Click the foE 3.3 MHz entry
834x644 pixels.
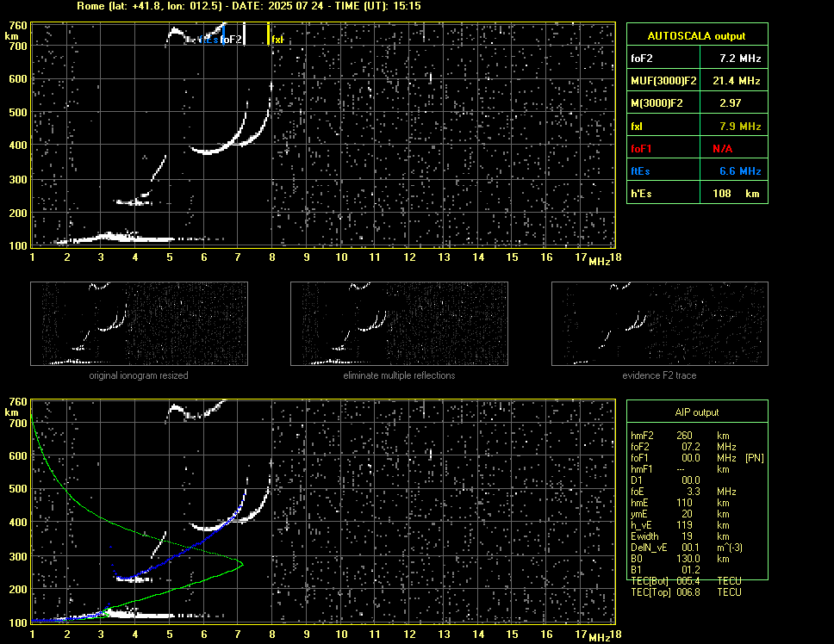[x=683, y=492]
